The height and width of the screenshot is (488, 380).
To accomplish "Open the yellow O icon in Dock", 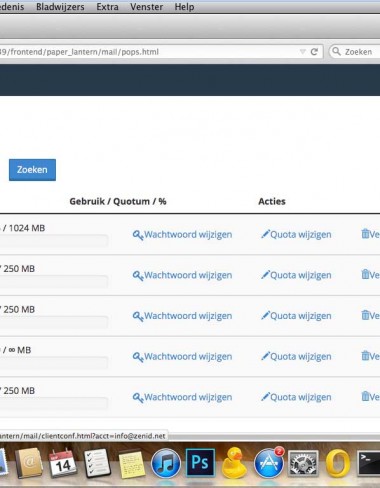I will [337, 464].
